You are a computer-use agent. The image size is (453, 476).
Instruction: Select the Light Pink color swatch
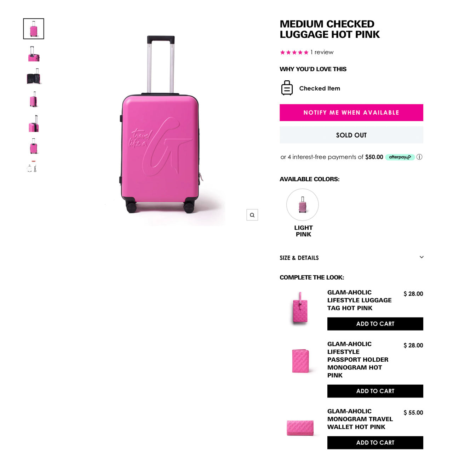(x=303, y=205)
